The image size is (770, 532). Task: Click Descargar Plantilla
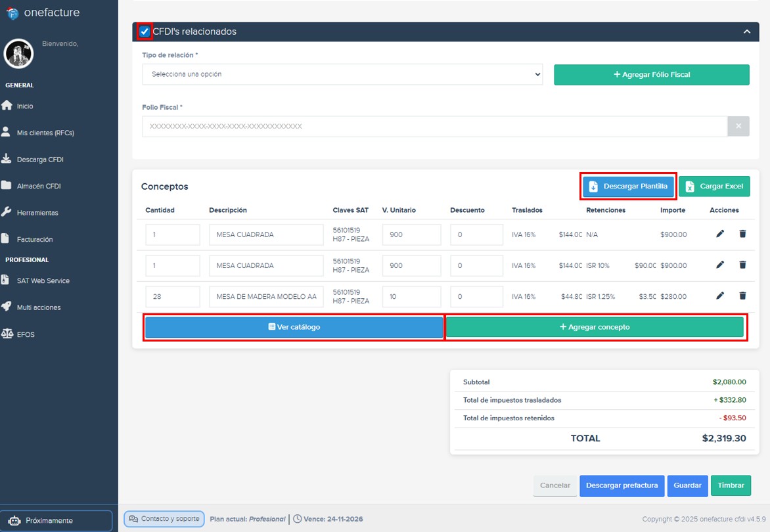click(628, 186)
